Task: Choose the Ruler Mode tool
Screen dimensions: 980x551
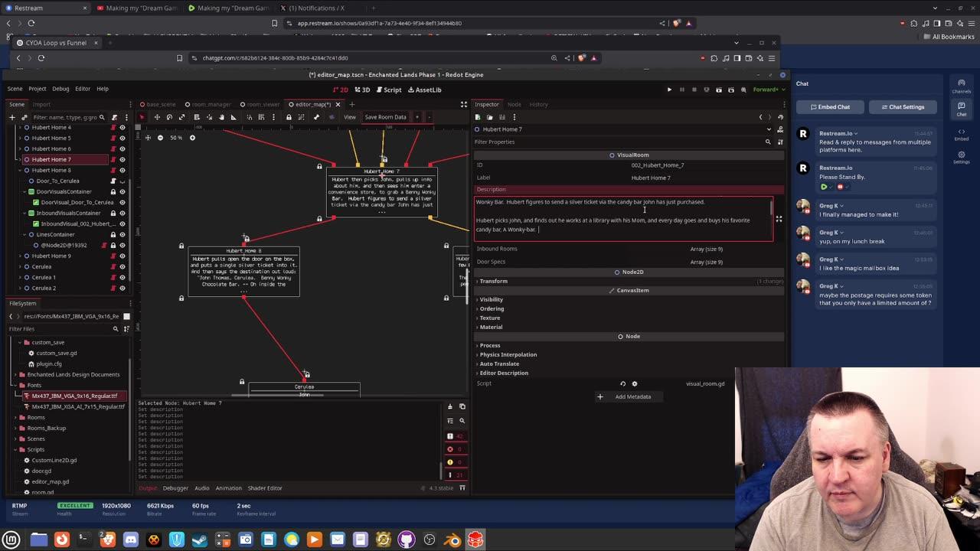Action: coord(234,117)
